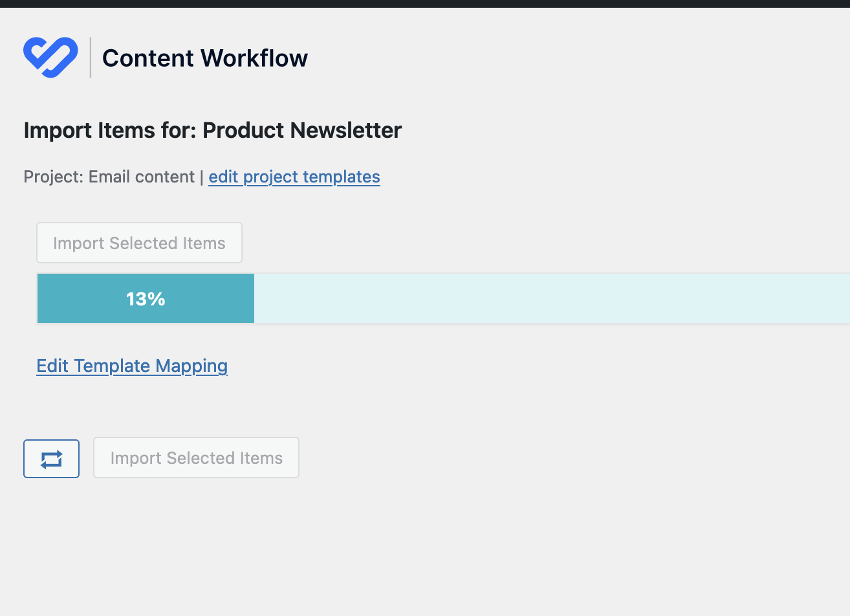Click the Content Workflow title text
Image resolution: width=850 pixels, height=616 pixels.
coord(204,58)
